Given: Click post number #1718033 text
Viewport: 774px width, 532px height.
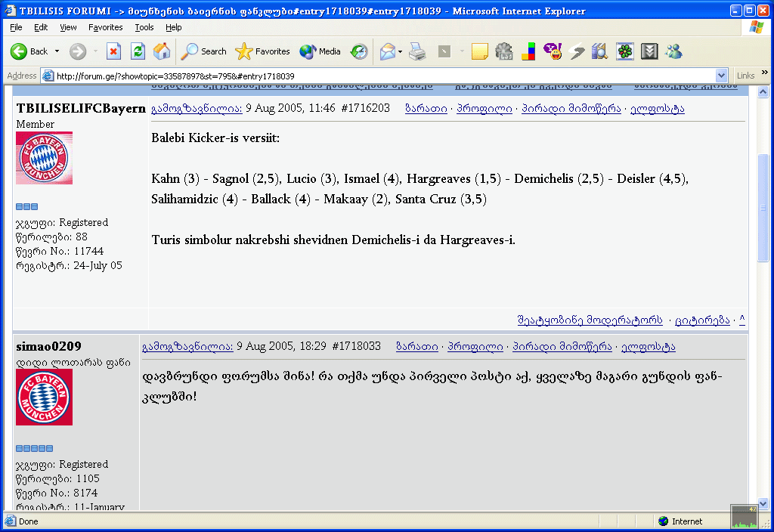Looking at the screenshot, I should click(x=357, y=346).
